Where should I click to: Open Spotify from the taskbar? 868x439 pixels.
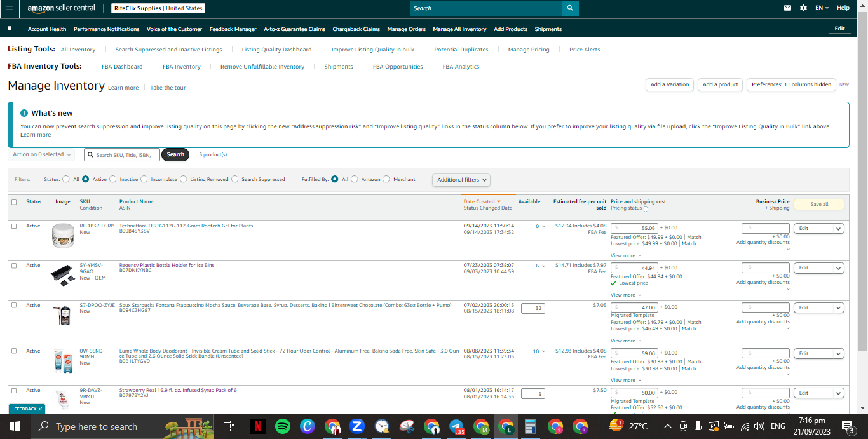(x=283, y=426)
